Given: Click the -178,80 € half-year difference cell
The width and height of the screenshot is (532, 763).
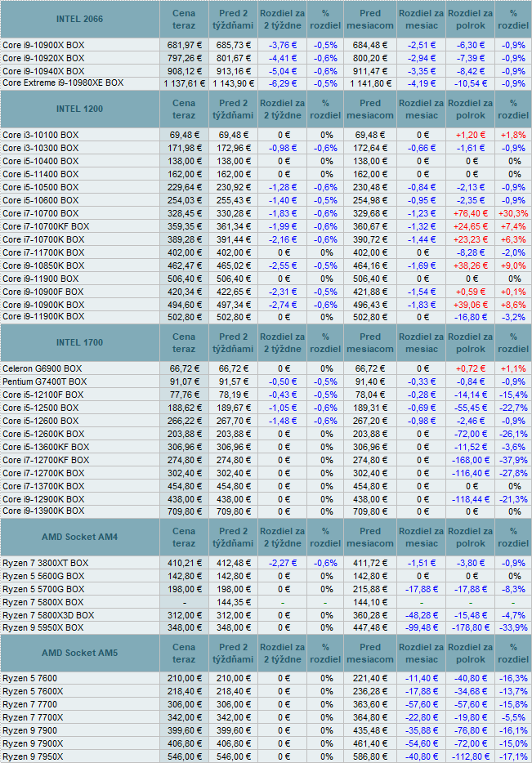Looking at the screenshot, I should coord(471,628).
